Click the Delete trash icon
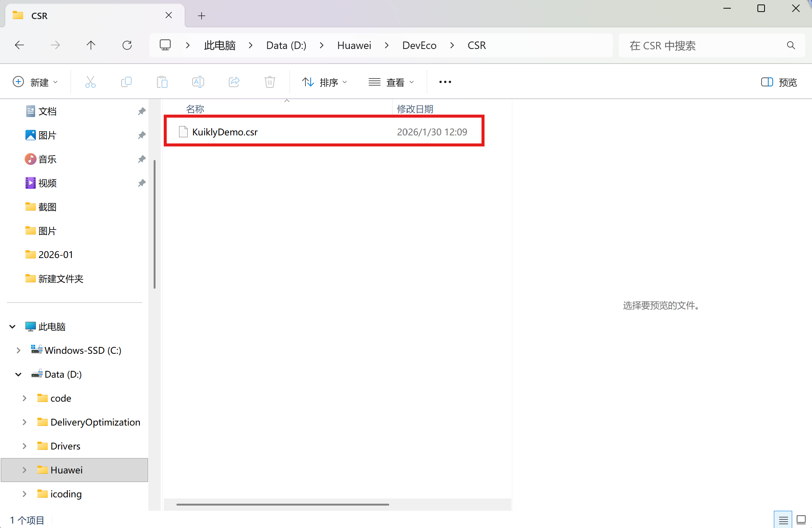812x528 pixels. (270, 82)
